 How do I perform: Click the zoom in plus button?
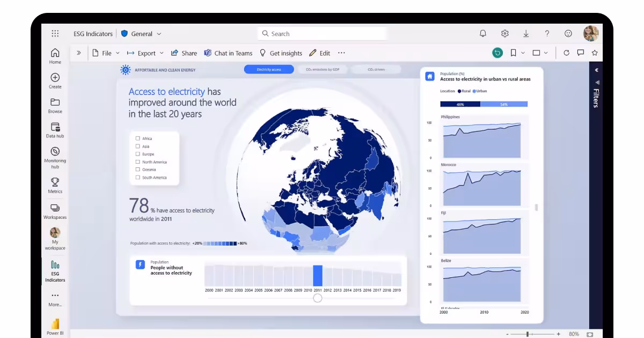coord(558,334)
